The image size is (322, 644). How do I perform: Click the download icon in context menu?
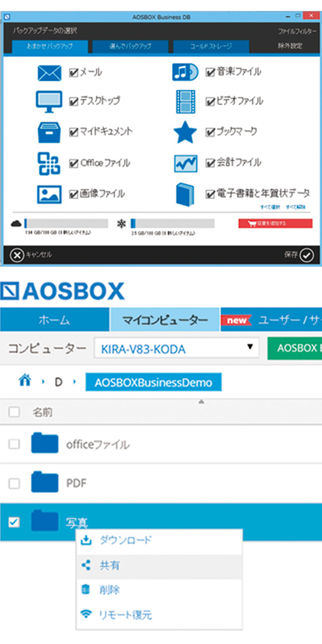[86, 540]
